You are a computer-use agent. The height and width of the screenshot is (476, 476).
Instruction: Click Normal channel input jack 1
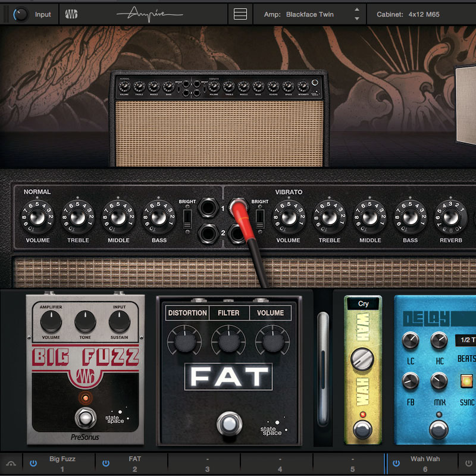(x=208, y=207)
